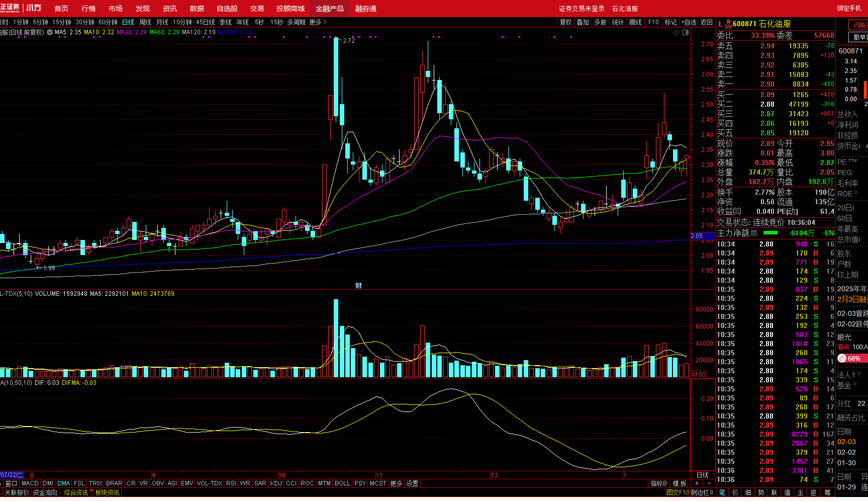This screenshot has height=501, width=868.
Task: Open the 指标B indicator menu
Action: pyautogui.click(x=658, y=483)
